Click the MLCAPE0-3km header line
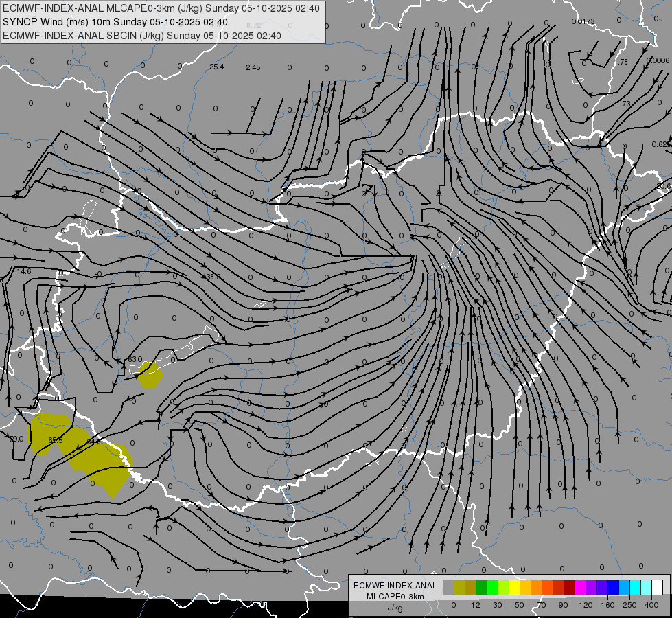The height and width of the screenshot is (618, 672). tap(161, 8)
